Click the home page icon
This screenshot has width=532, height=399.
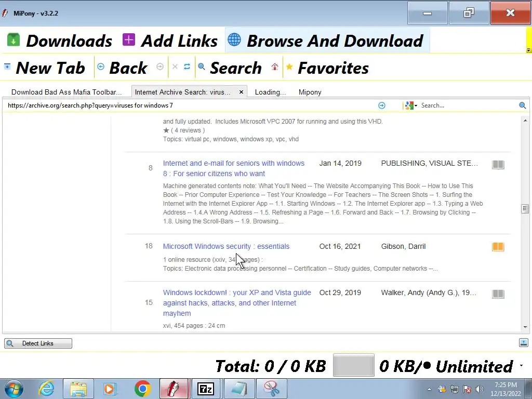point(275,66)
